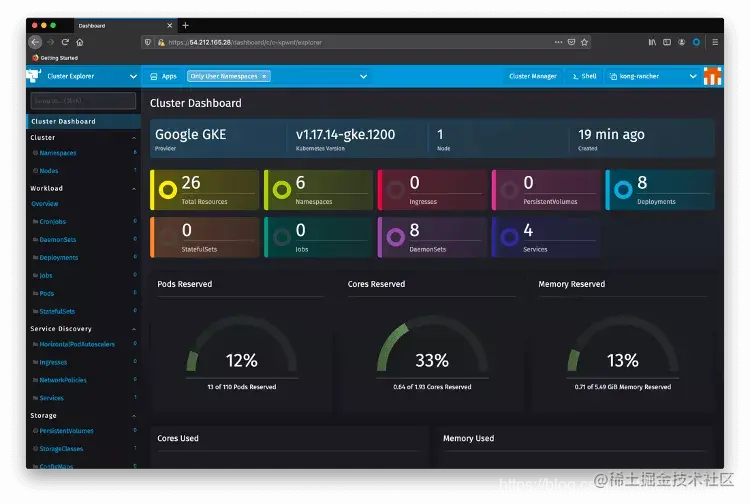The image size is (750, 504).
Task: Click the 4 Services card
Action: click(x=546, y=238)
